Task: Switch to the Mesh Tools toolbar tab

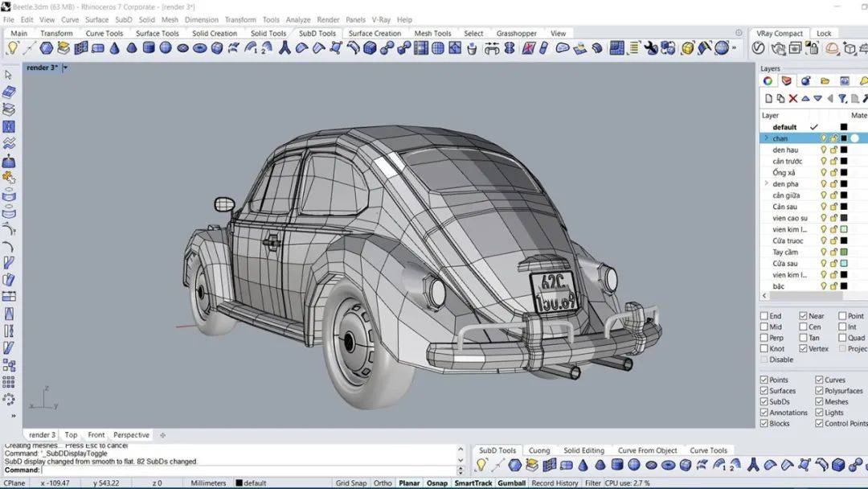Action: pos(432,33)
